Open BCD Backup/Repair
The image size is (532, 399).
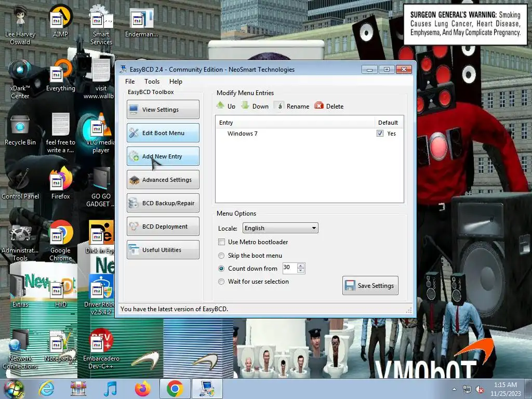coord(163,203)
